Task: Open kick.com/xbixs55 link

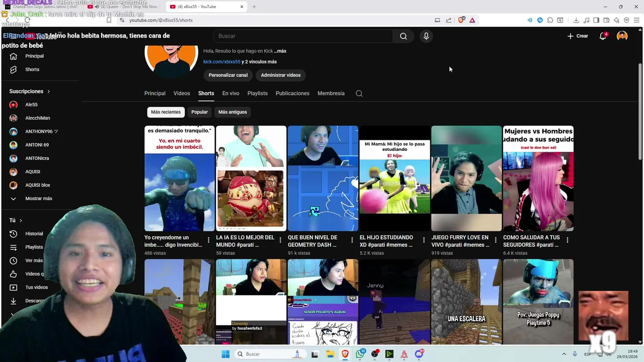Action: click(x=222, y=62)
